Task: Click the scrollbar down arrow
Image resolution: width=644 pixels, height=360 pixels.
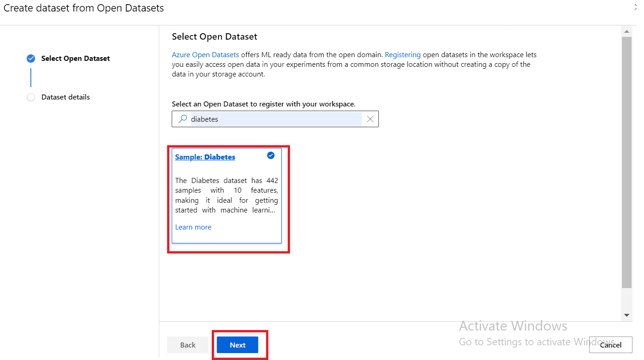Action: (627, 315)
